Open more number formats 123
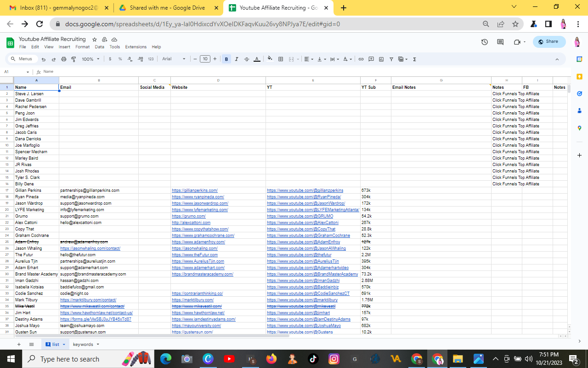 tap(151, 59)
